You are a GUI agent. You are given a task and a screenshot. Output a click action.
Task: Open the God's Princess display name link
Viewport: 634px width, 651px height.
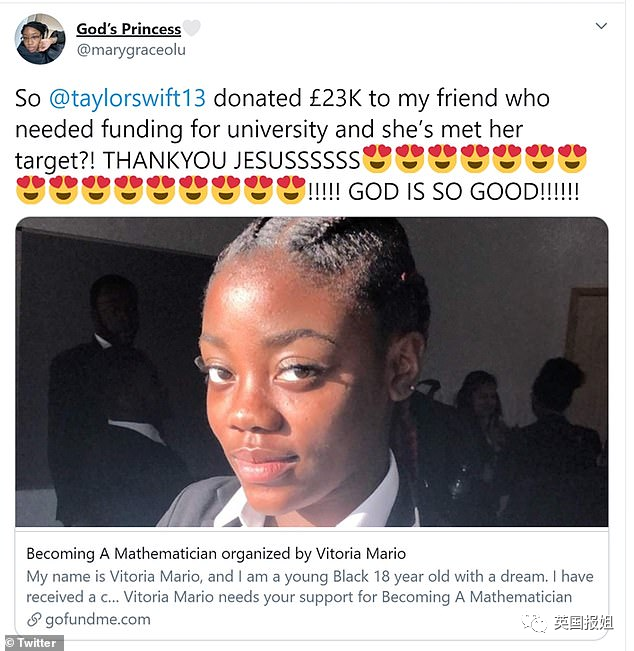[x=128, y=29]
